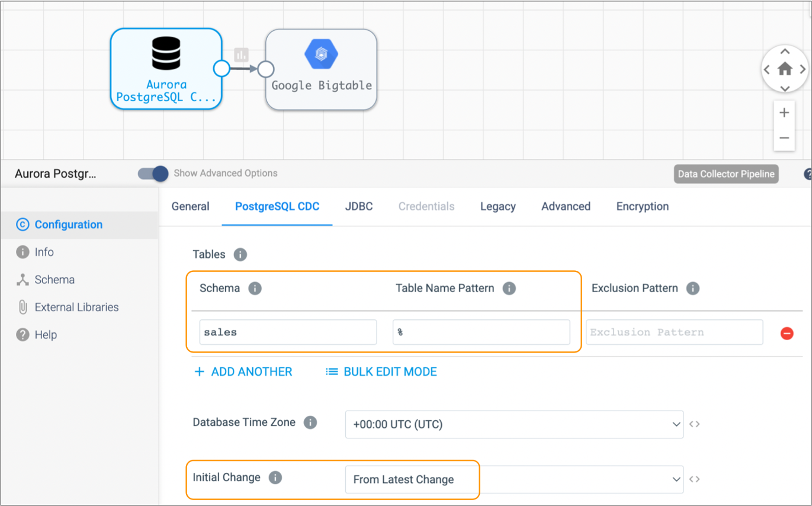Click the info icon beside Exclusion Pattern

pos(692,289)
